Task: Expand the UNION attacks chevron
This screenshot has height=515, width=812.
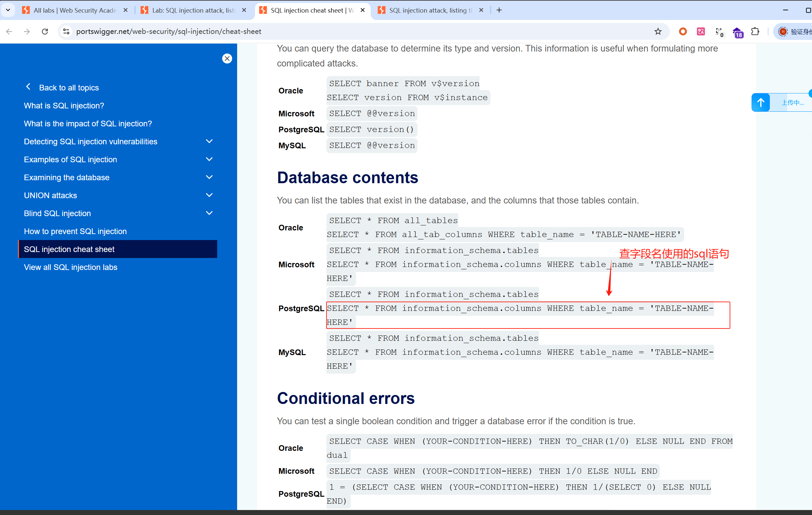Action: (209, 195)
